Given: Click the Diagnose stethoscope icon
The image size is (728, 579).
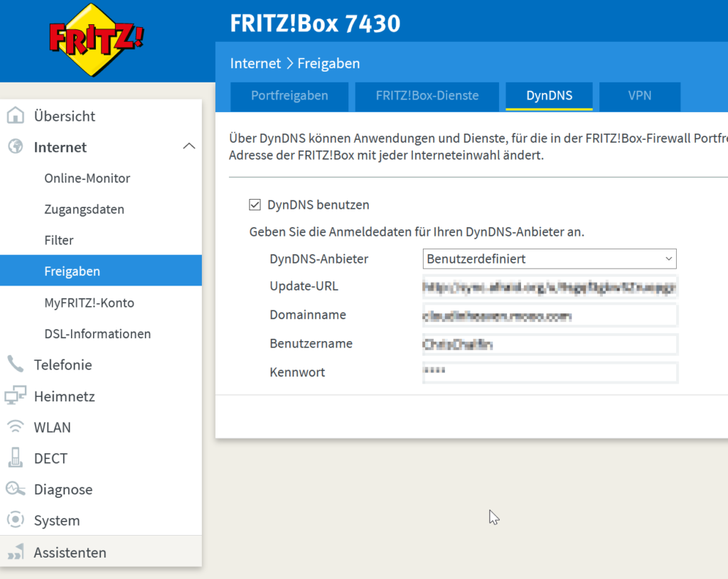Looking at the screenshot, I should (x=15, y=489).
